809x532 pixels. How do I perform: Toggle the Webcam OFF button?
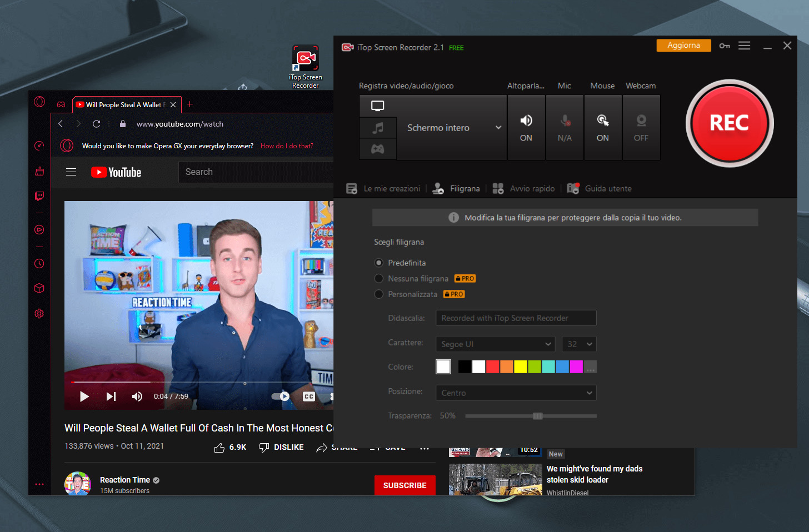tap(641, 128)
